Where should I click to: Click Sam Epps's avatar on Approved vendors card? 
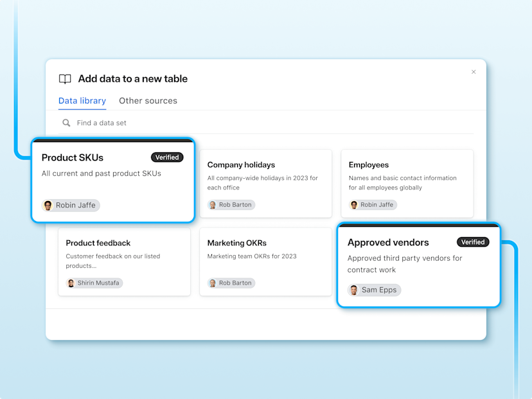tap(354, 290)
